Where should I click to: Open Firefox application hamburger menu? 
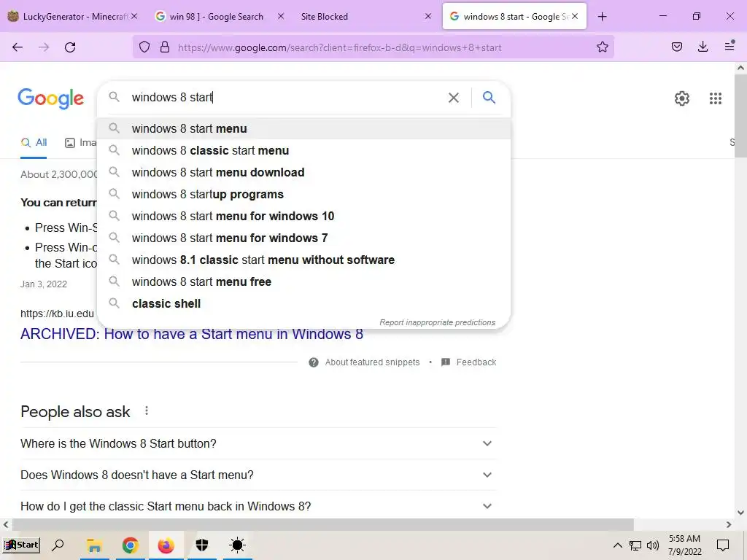pyautogui.click(x=729, y=46)
